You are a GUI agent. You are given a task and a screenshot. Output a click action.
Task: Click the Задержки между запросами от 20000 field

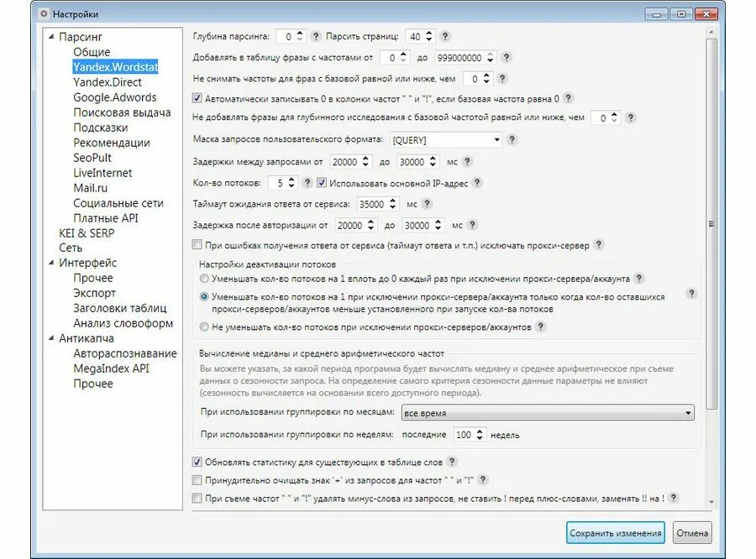tap(349, 162)
